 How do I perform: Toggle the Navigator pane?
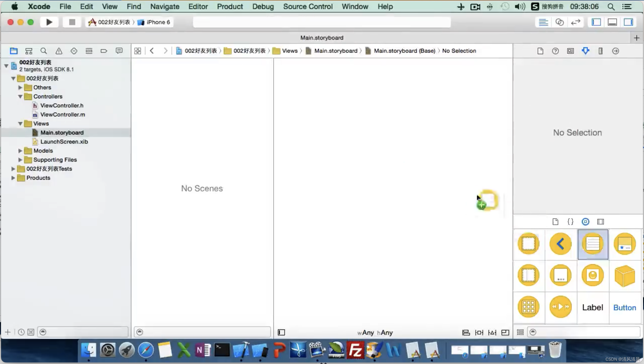tap(596, 22)
